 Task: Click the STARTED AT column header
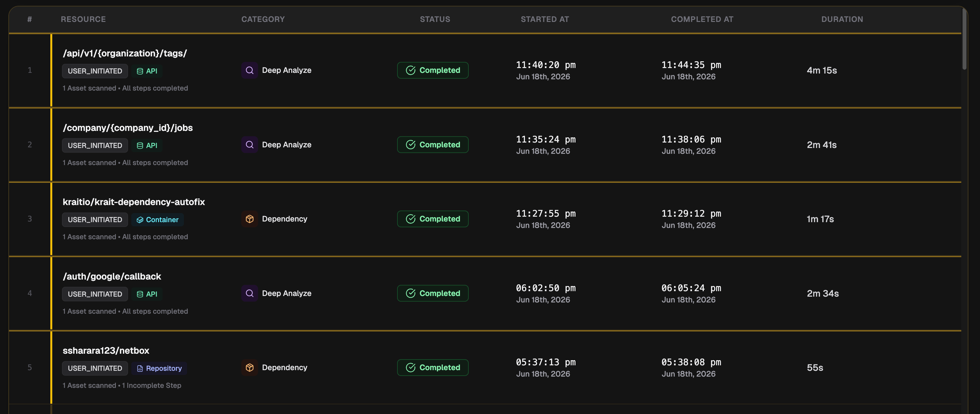pos(545,19)
